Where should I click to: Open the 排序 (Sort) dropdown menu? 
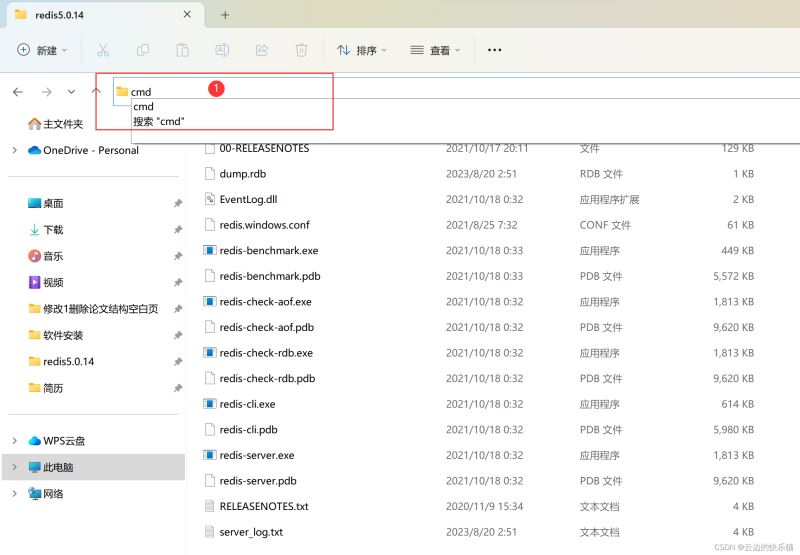click(x=361, y=50)
